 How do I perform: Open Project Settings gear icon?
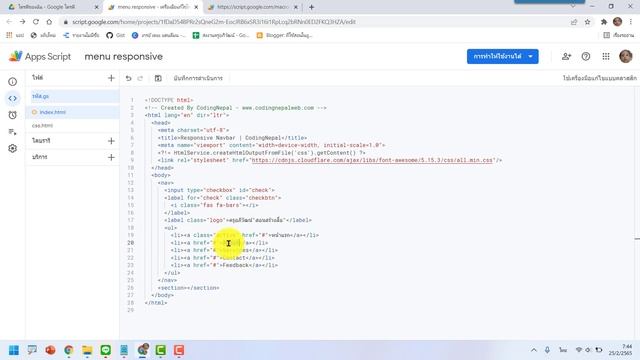[13, 149]
